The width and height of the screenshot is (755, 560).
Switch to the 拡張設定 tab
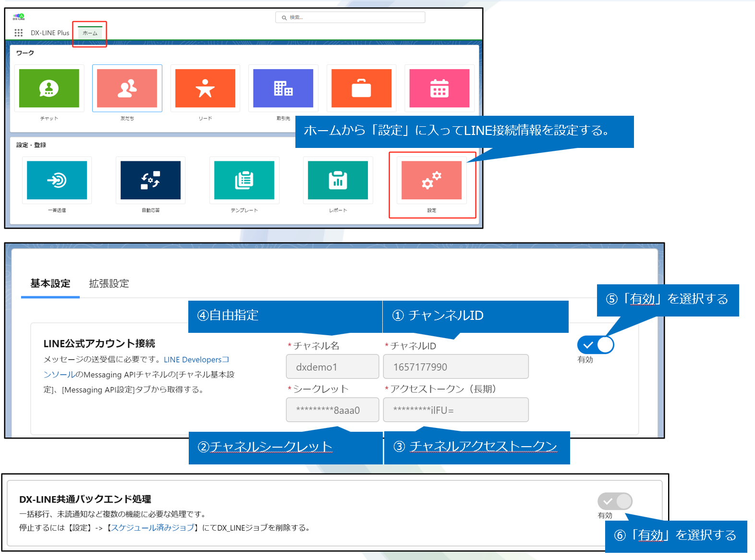point(109,283)
